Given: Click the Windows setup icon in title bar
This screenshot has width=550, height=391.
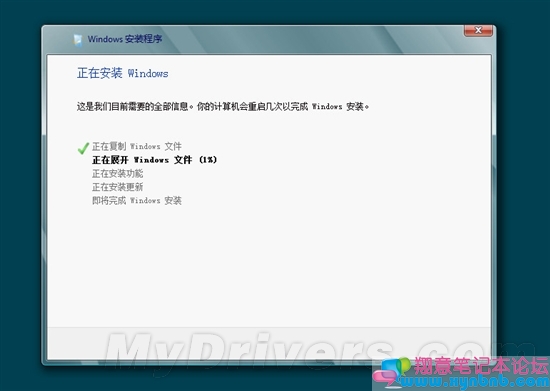Looking at the screenshot, I should click(78, 40).
